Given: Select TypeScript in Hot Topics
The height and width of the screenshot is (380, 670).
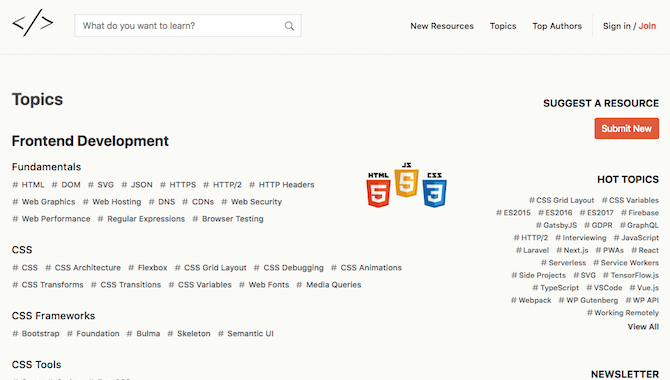Looking at the screenshot, I should pos(555,288).
